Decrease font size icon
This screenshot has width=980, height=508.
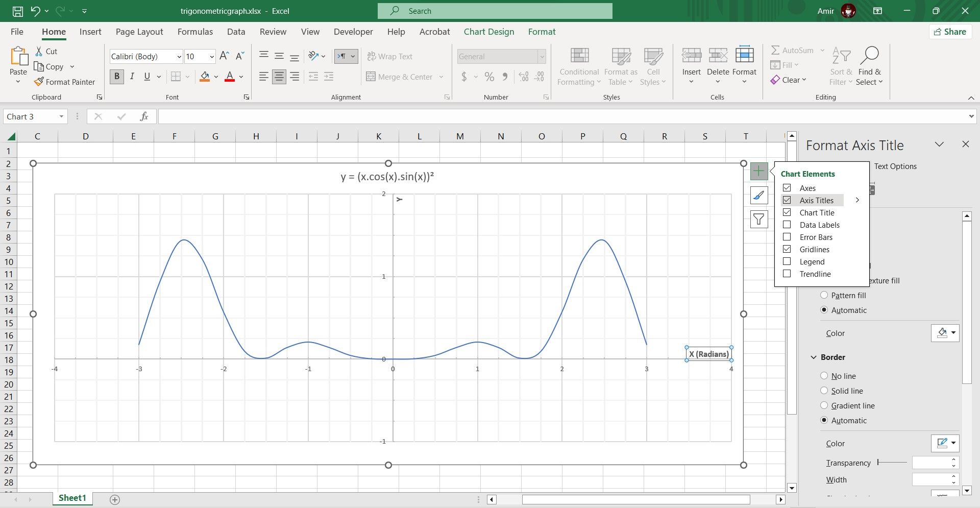240,56
